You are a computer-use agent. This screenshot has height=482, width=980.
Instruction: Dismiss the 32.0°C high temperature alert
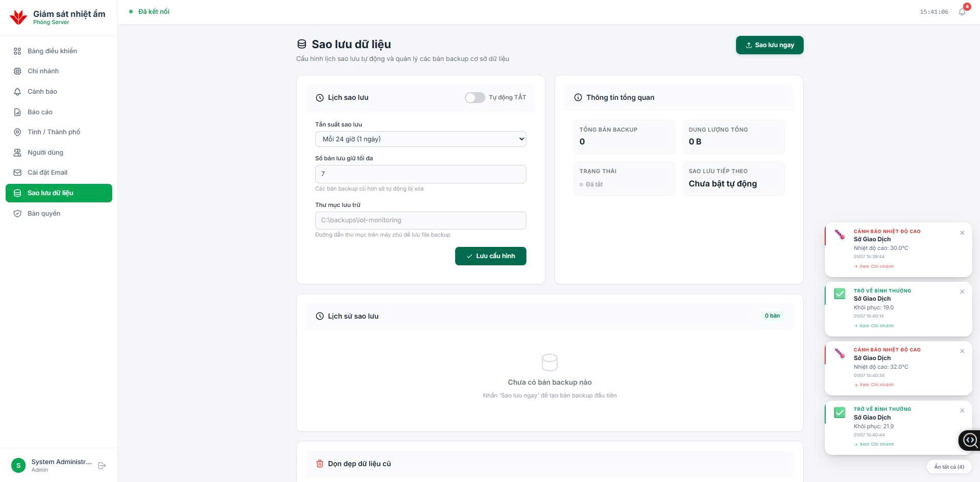962,351
